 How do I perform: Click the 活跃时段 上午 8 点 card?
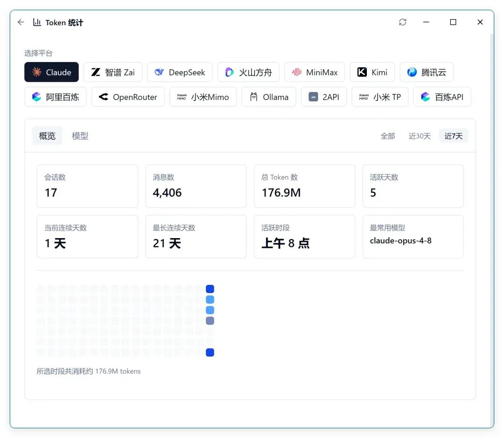304,237
